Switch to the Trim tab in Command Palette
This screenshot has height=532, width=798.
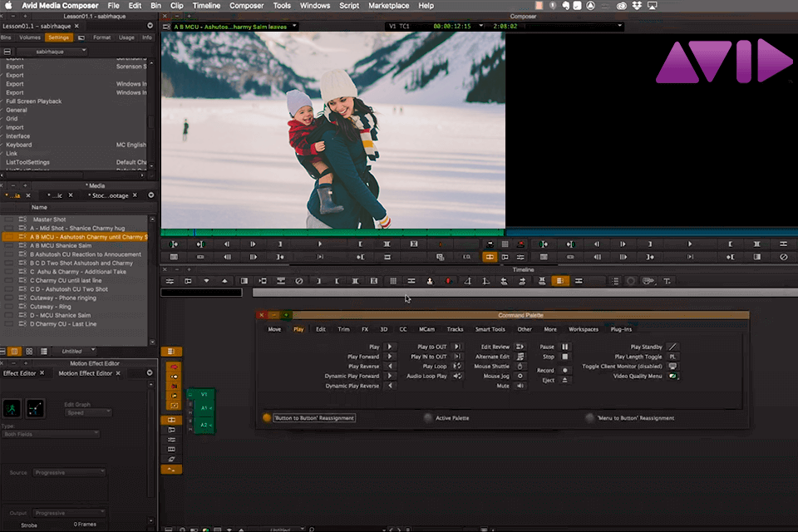(x=343, y=329)
